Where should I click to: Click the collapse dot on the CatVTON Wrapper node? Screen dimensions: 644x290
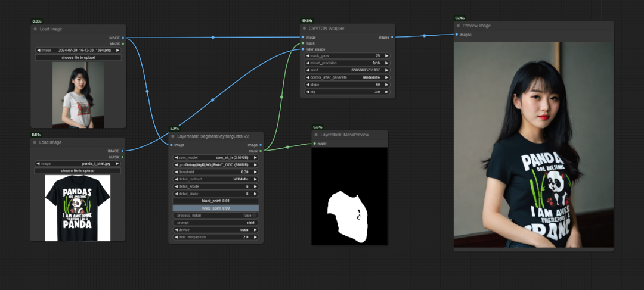(x=304, y=29)
